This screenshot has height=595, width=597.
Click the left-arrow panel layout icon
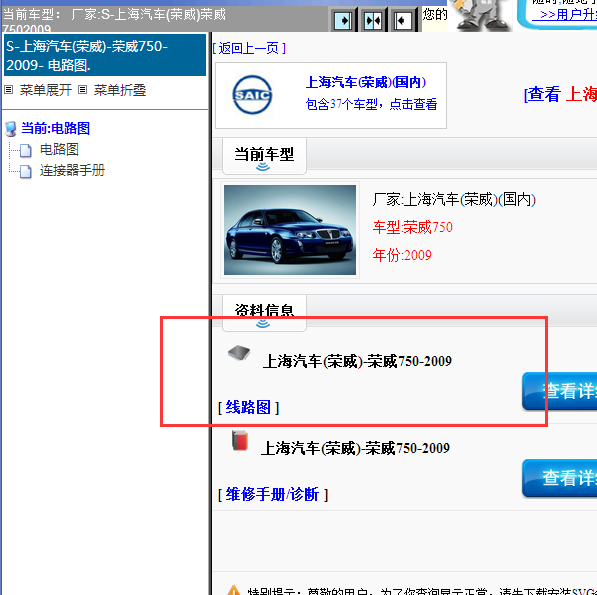click(x=402, y=20)
